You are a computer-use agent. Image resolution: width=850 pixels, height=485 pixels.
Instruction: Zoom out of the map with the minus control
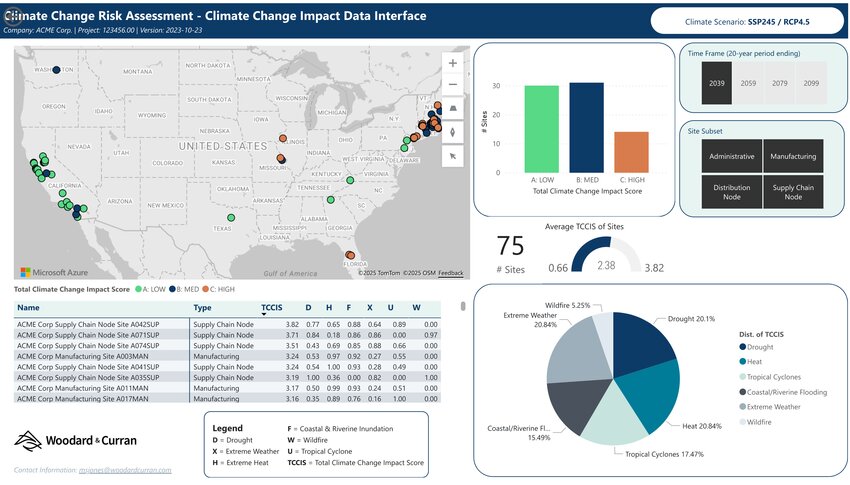[452, 85]
